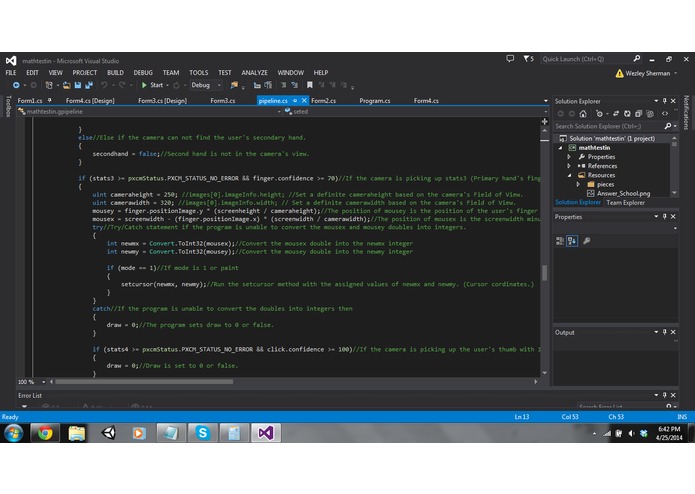The height and width of the screenshot is (494, 695).
Task: Click the Refresh icon in Solution Explorer
Action: point(627,114)
